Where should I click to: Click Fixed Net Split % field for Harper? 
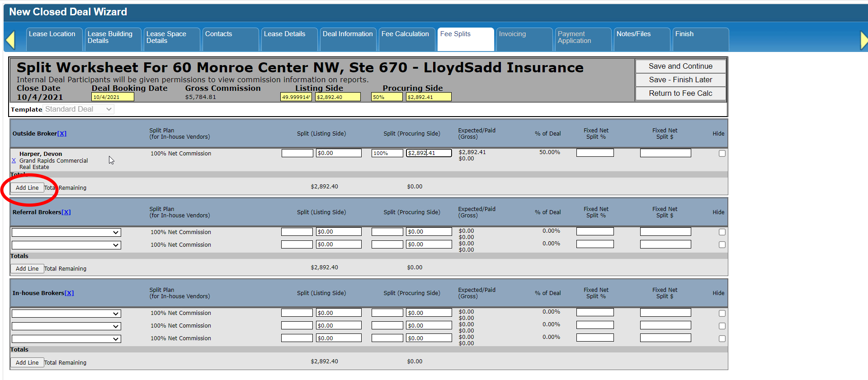pyautogui.click(x=595, y=153)
